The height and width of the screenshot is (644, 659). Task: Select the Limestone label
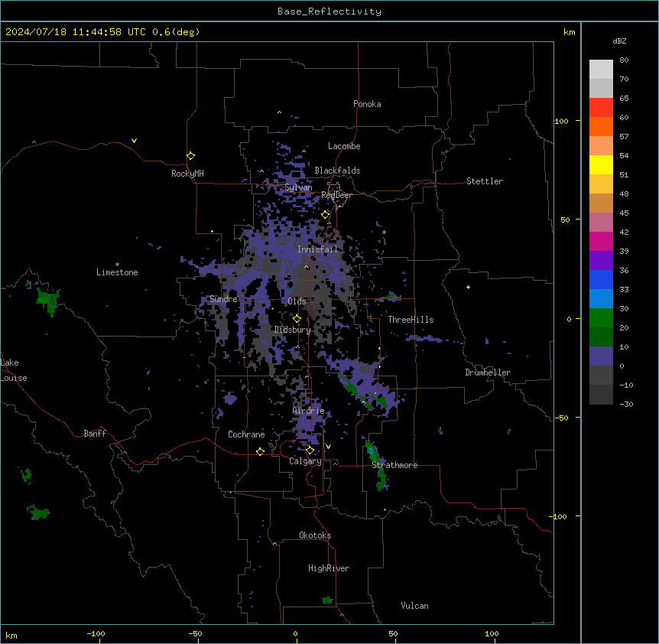117,272
